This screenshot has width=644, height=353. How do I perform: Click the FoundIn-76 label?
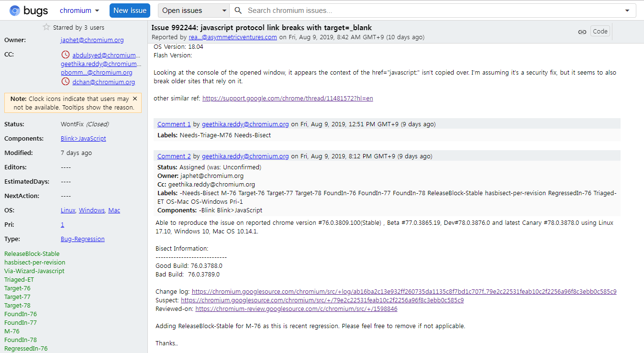21,314
